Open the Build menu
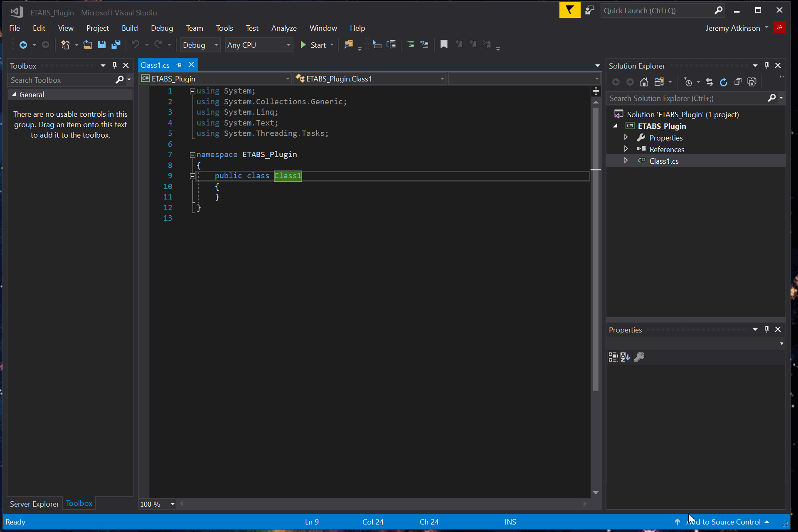This screenshot has width=798, height=532. (x=130, y=28)
